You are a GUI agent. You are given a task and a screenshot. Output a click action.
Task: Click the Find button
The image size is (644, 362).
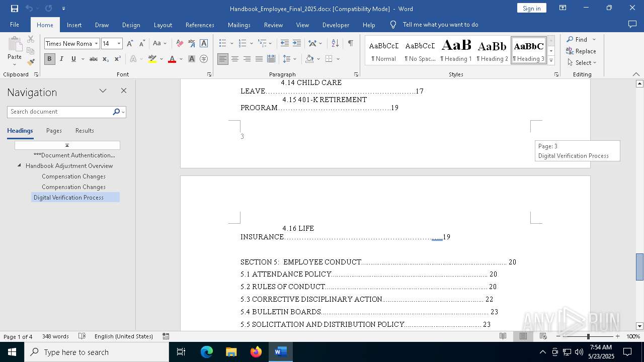point(577,39)
